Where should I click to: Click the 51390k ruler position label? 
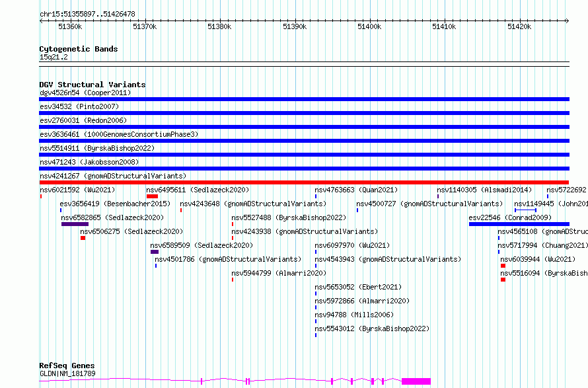tap(295, 26)
